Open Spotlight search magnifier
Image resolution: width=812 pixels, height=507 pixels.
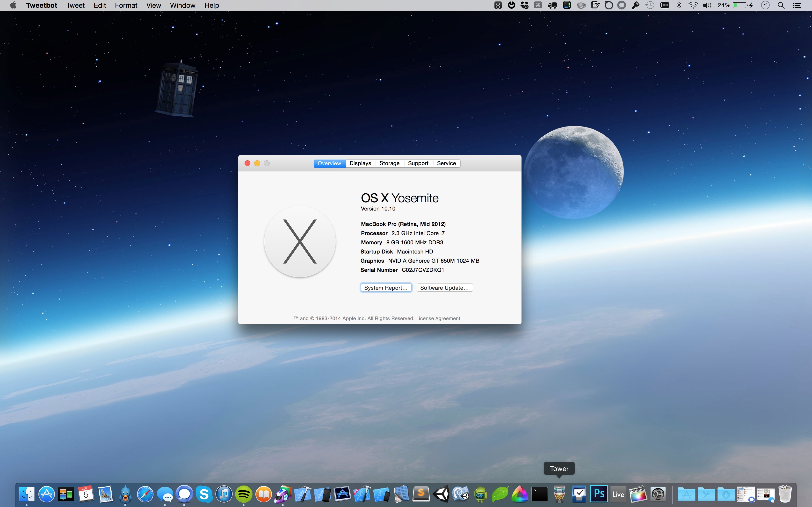(781, 5)
